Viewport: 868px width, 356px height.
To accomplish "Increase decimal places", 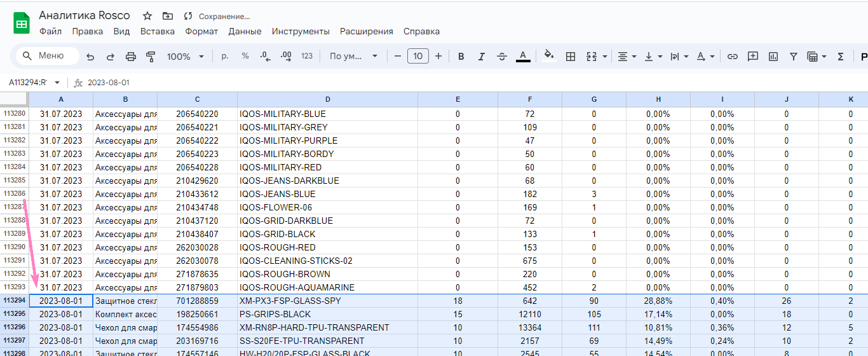I will click(x=286, y=56).
